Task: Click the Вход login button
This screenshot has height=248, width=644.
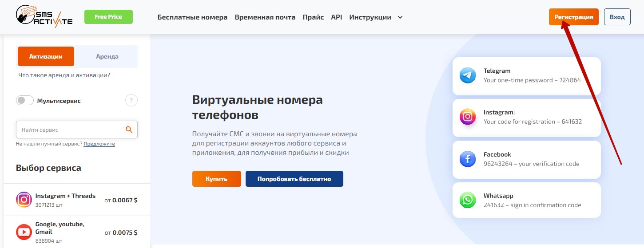Action: tap(617, 17)
